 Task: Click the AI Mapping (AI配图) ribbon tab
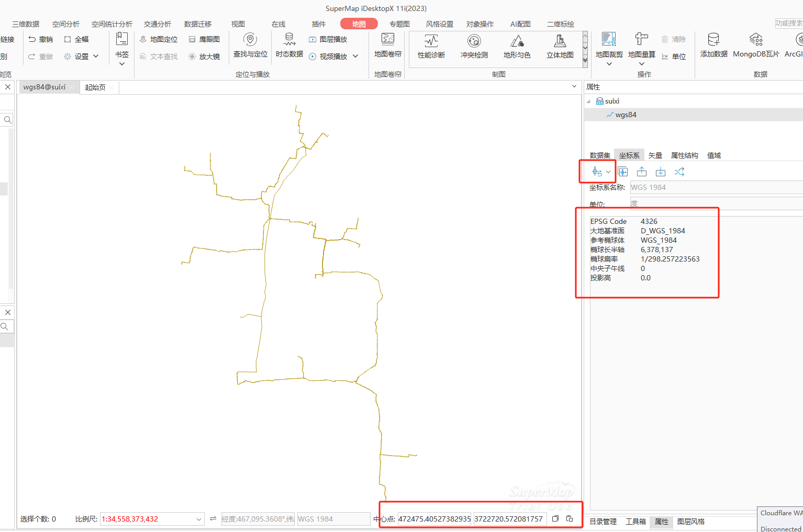[x=520, y=24]
